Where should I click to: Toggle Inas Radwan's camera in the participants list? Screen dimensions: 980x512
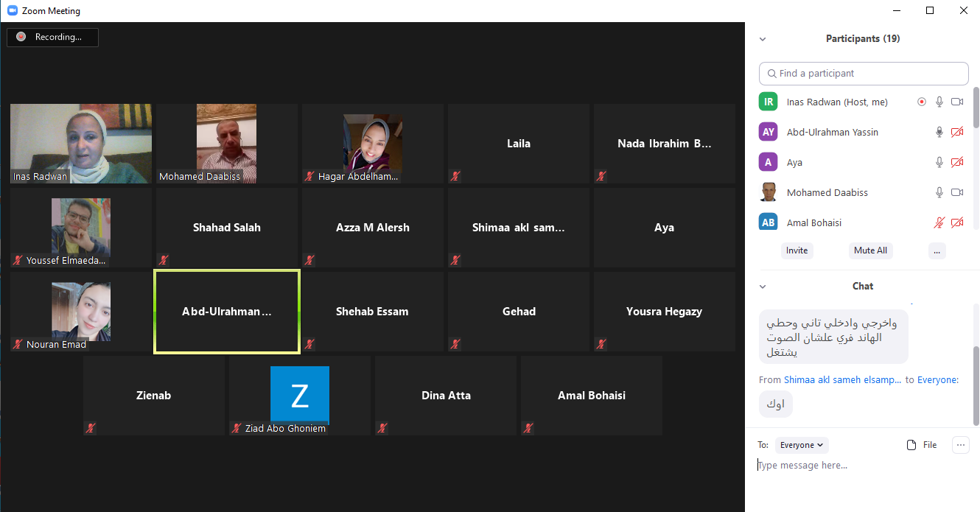tap(957, 102)
